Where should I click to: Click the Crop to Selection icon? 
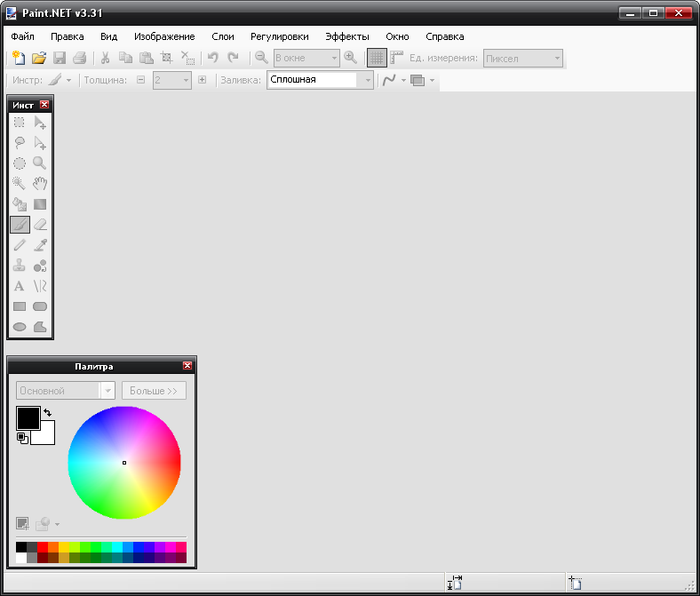click(x=166, y=58)
